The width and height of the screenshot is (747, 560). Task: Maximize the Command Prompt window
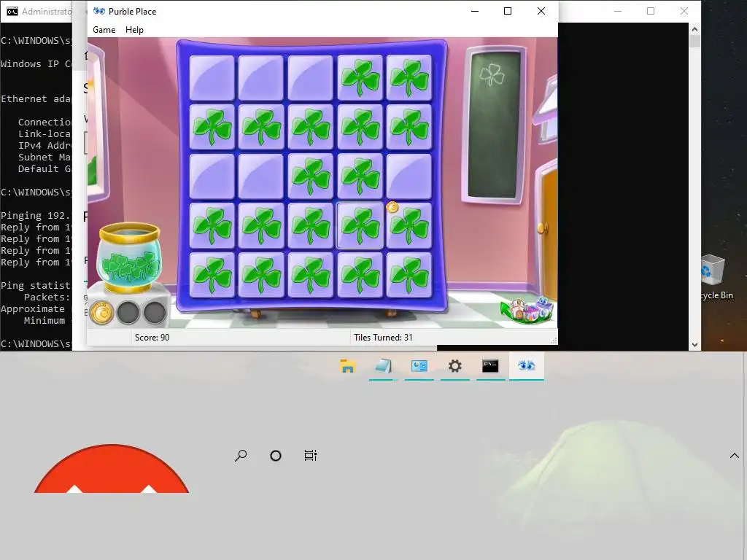[651, 11]
